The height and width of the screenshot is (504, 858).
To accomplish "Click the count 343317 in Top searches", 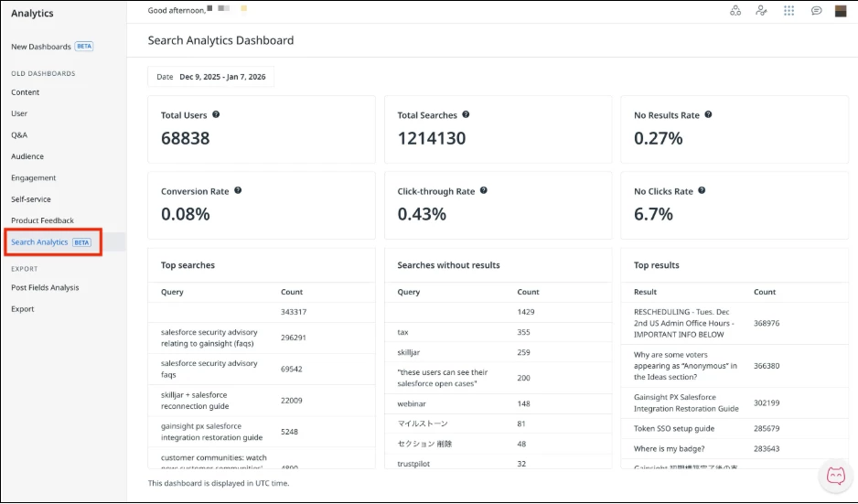I will pos(294,312).
